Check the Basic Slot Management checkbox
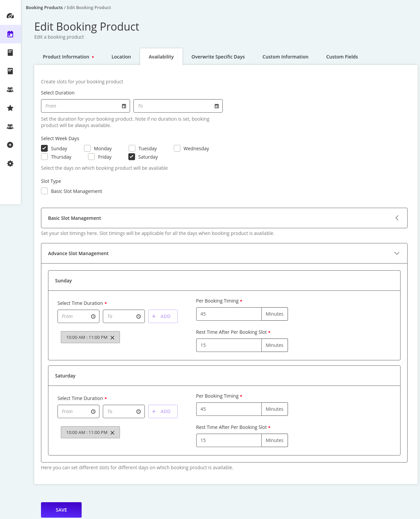 click(44, 191)
